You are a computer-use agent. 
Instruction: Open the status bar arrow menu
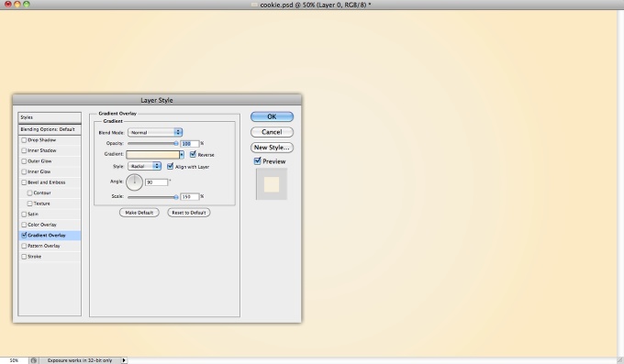tap(124, 360)
